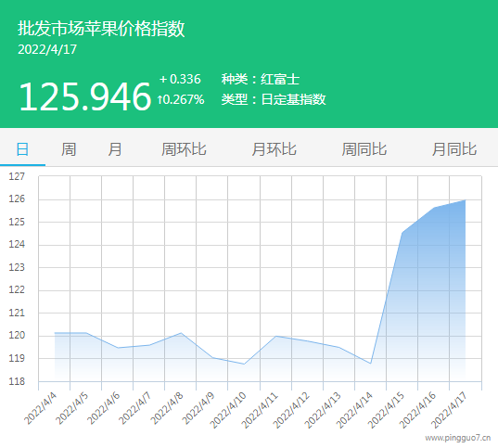Click the up arrow beside 0.267%
The height and width of the screenshot is (448, 498).
point(160,100)
